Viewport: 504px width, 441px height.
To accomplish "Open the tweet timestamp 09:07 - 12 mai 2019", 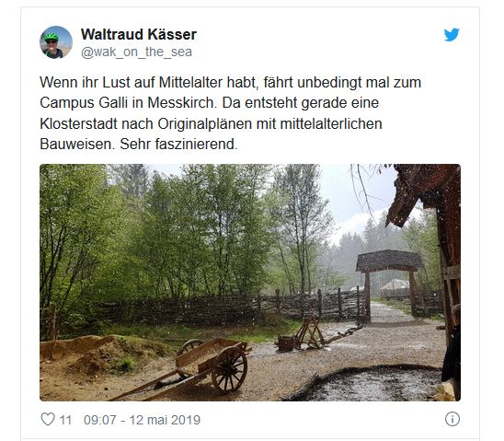I will tap(142, 420).
